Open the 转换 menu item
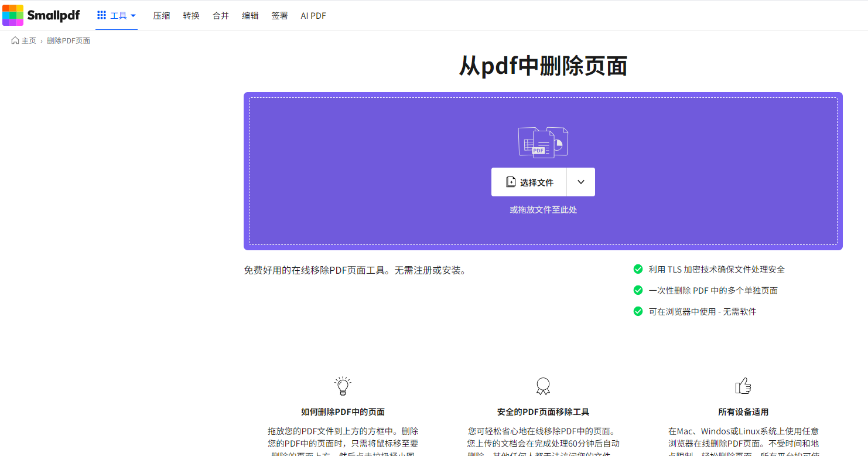Viewport: 868px width, 456px height. 191,16
